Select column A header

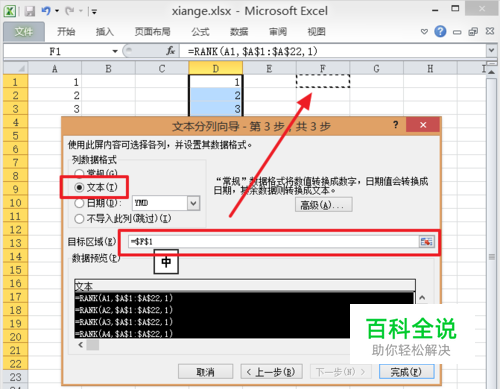[55, 68]
